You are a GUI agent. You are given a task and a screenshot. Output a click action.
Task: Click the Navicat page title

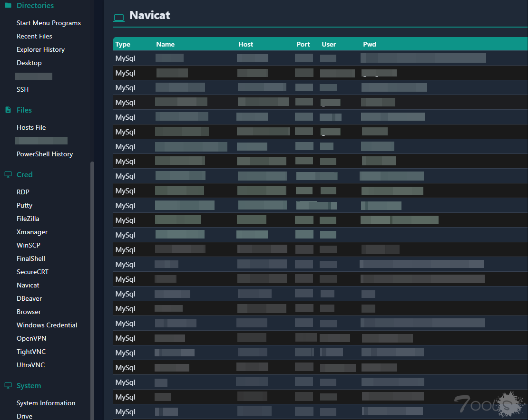click(x=149, y=15)
